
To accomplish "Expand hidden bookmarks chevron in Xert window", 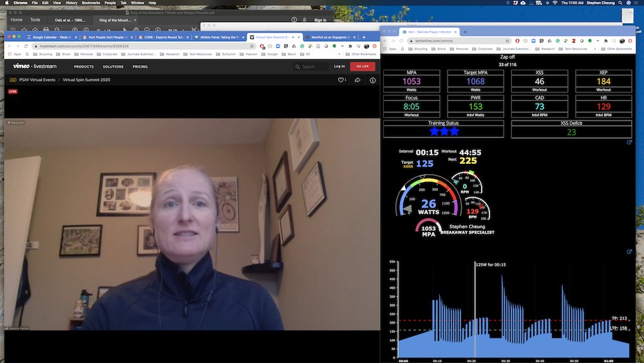I will [594, 48].
